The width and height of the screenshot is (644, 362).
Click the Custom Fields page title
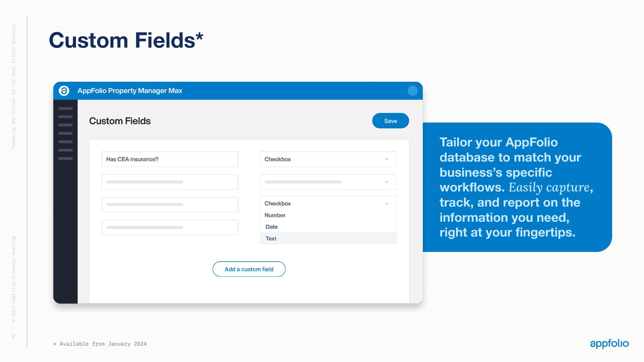[x=119, y=121]
